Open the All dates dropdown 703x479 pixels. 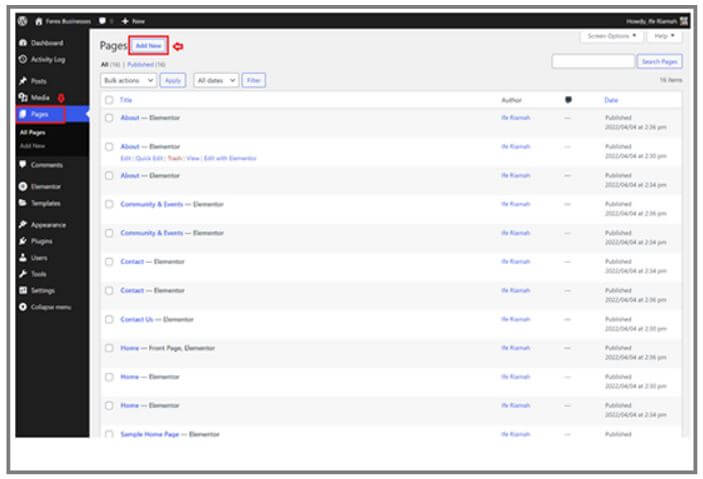tap(216, 80)
